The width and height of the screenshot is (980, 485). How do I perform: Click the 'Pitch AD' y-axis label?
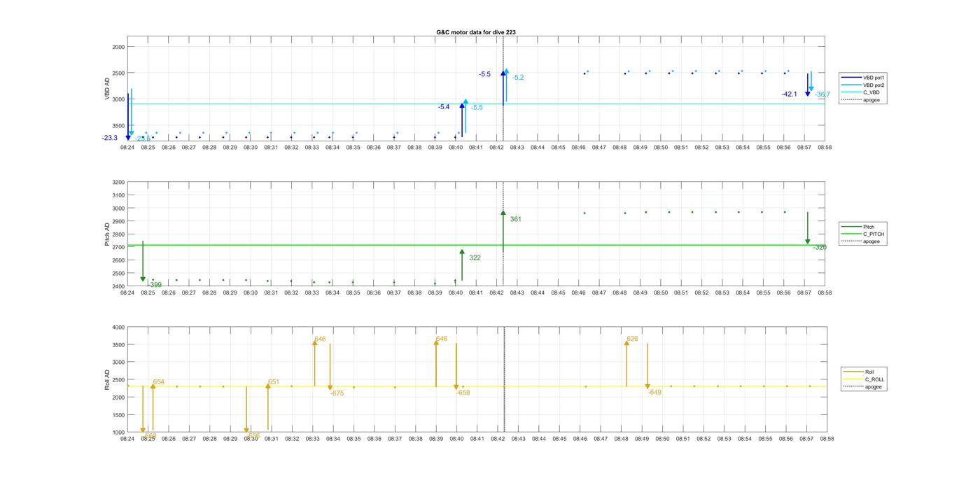(108, 234)
